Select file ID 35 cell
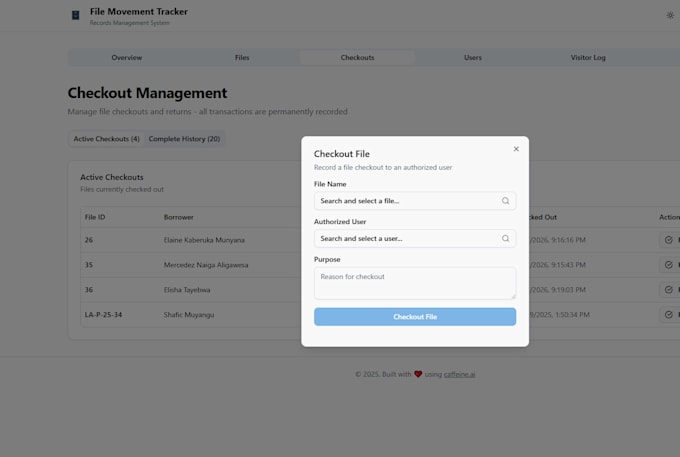 click(x=89, y=265)
